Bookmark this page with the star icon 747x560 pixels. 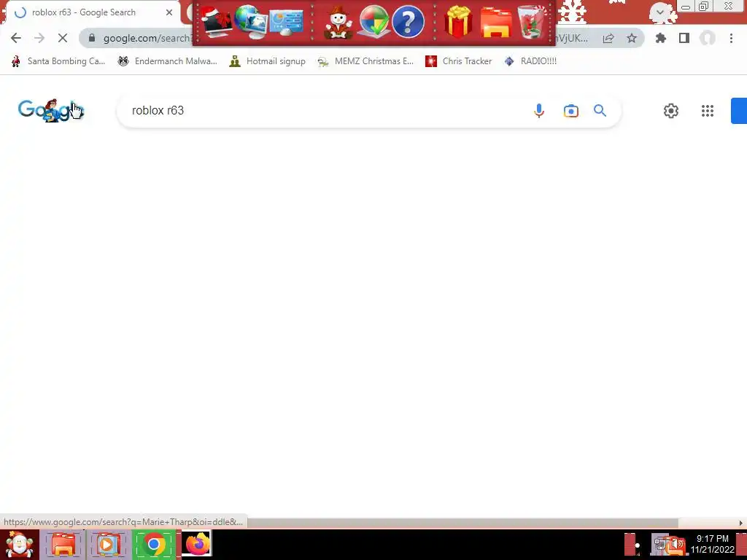(632, 38)
